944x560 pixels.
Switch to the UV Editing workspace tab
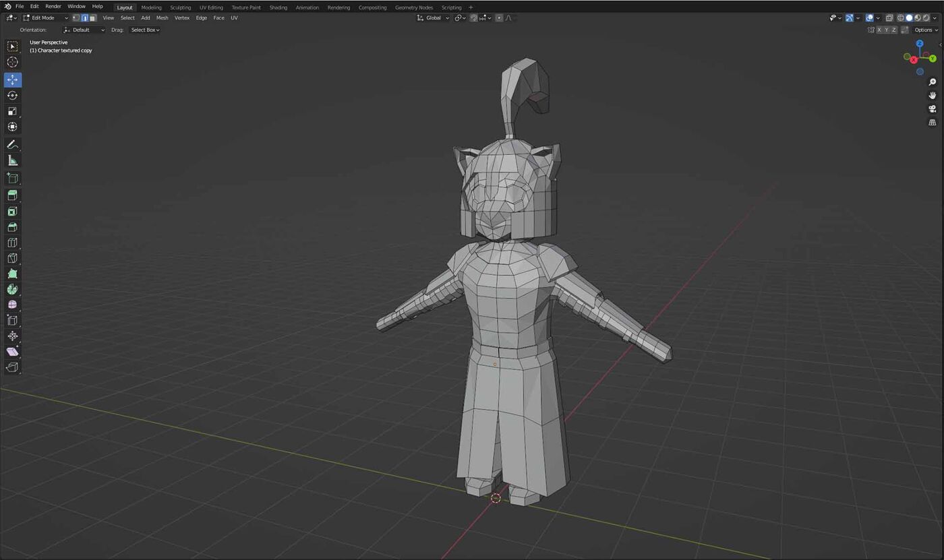[x=211, y=7]
